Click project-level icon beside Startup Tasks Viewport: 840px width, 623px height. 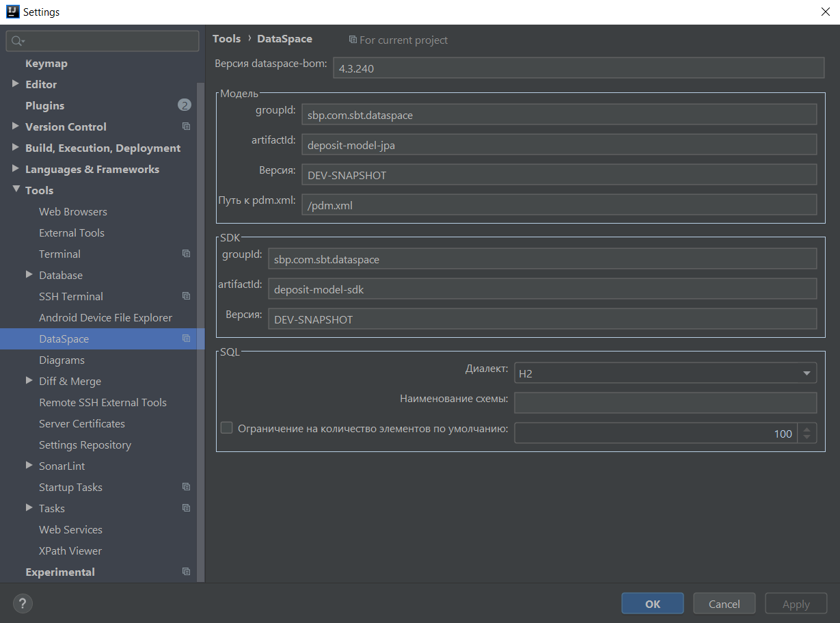click(186, 487)
